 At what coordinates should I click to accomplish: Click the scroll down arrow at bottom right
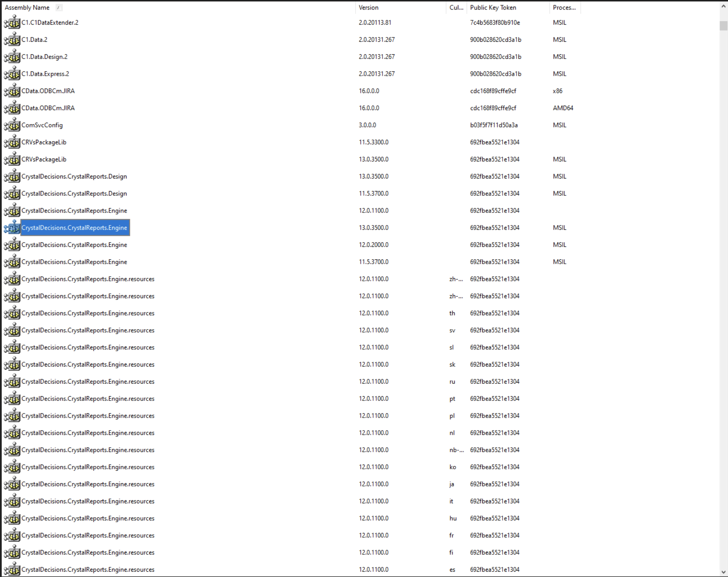(x=723, y=572)
